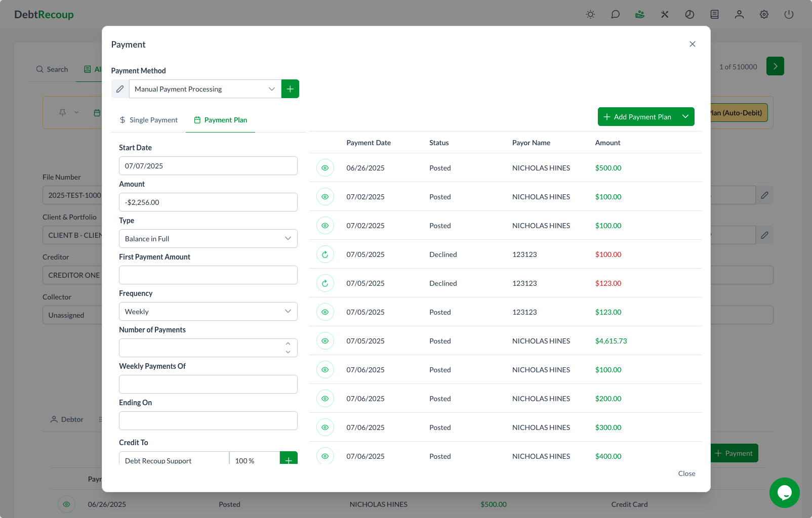View the 06/26/2025 $500.00 payment details
This screenshot has height=518, width=812.
[325, 168]
